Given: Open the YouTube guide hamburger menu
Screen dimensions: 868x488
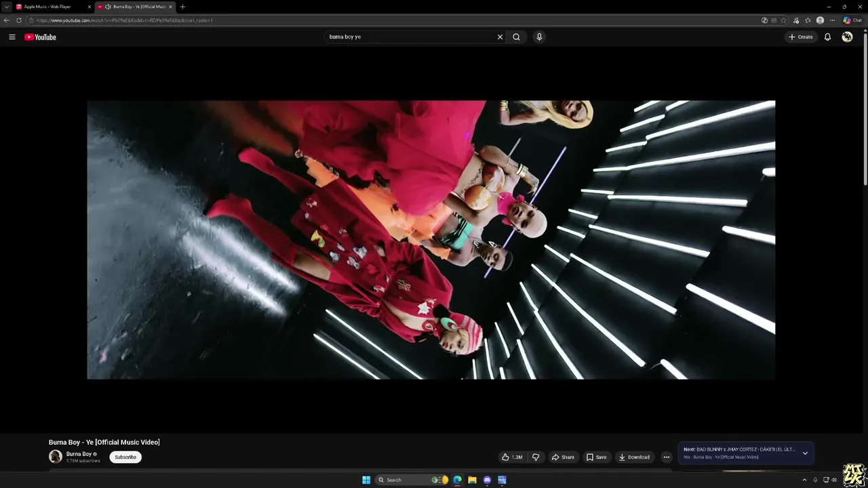Looking at the screenshot, I should (12, 37).
